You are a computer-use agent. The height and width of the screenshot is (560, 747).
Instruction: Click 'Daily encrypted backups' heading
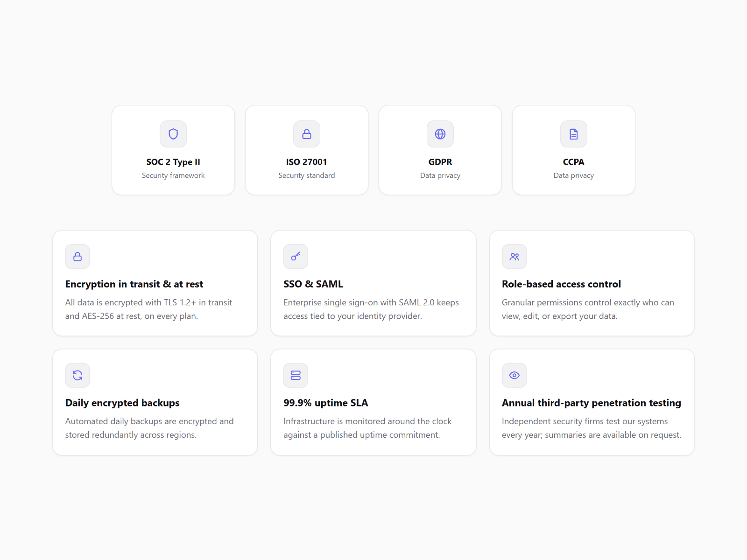click(122, 403)
